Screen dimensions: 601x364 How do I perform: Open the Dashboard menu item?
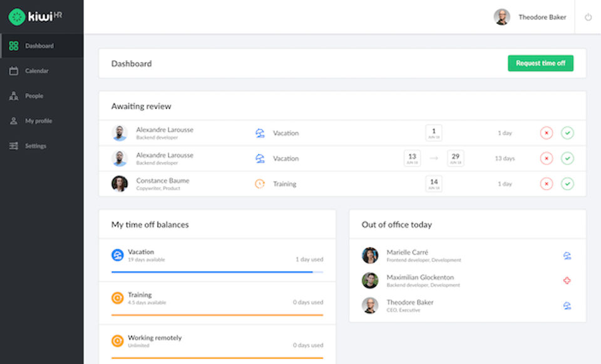click(39, 46)
